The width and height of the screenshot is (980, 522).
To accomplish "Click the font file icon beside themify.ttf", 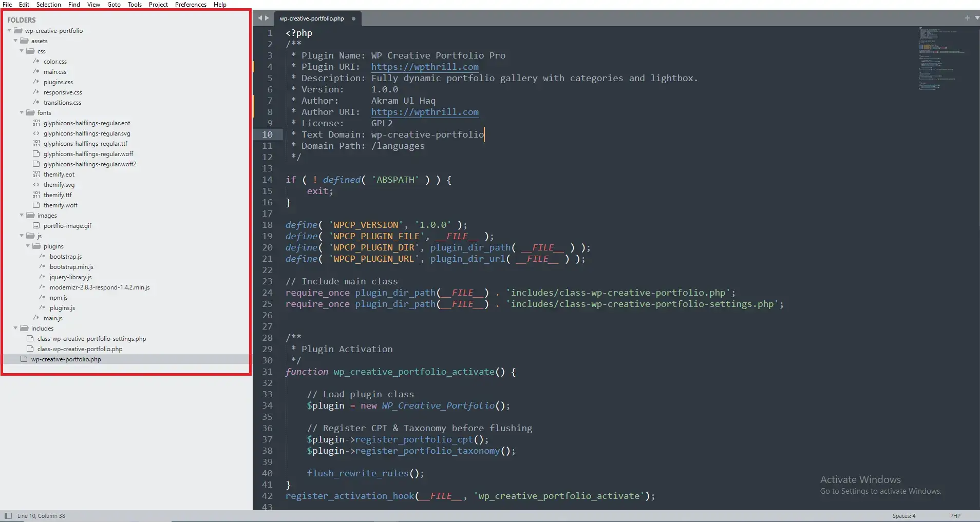I will [36, 195].
